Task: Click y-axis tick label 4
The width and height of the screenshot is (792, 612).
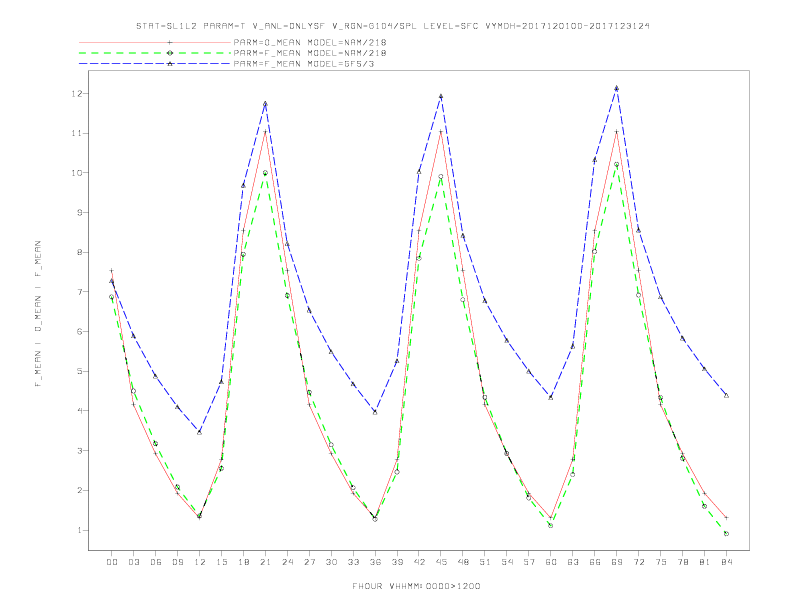Action: (x=80, y=411)
